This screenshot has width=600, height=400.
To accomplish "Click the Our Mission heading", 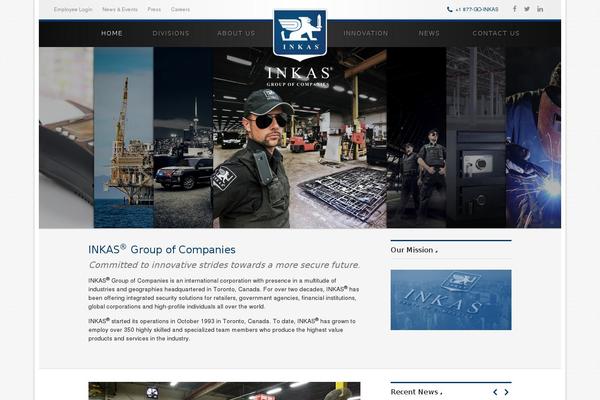I will tap(414, 250).
